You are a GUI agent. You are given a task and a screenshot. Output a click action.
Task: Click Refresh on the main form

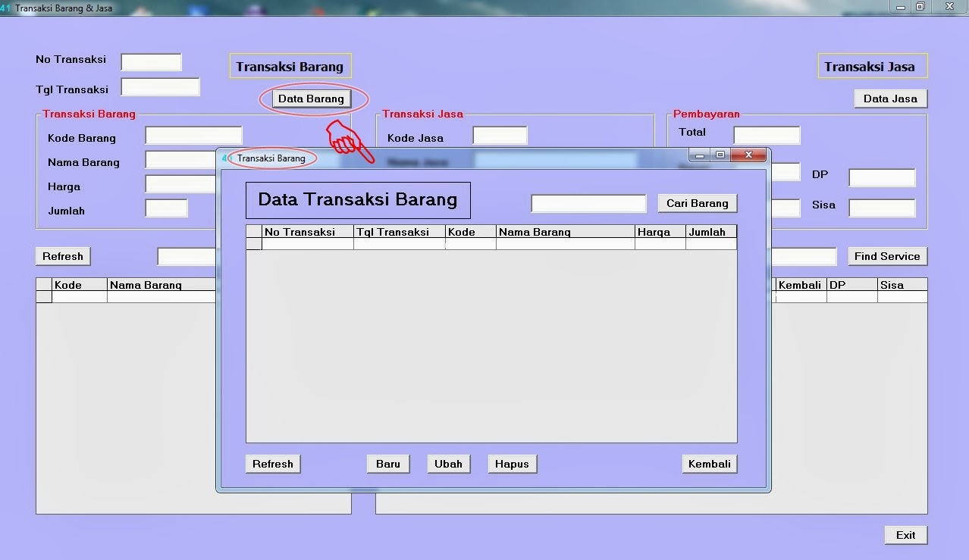pos(63,256)
